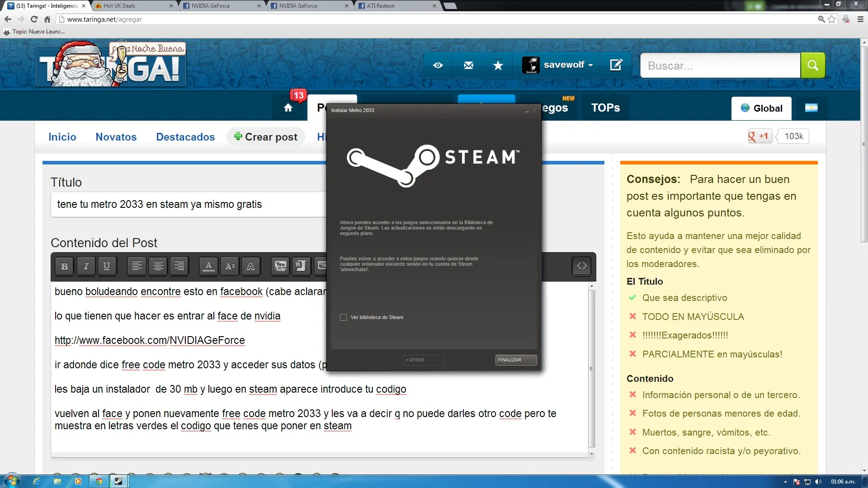Screen dimensions: 868x488
Task: Click FINALIZAR in Steam installer
Action: pos(516,360)
